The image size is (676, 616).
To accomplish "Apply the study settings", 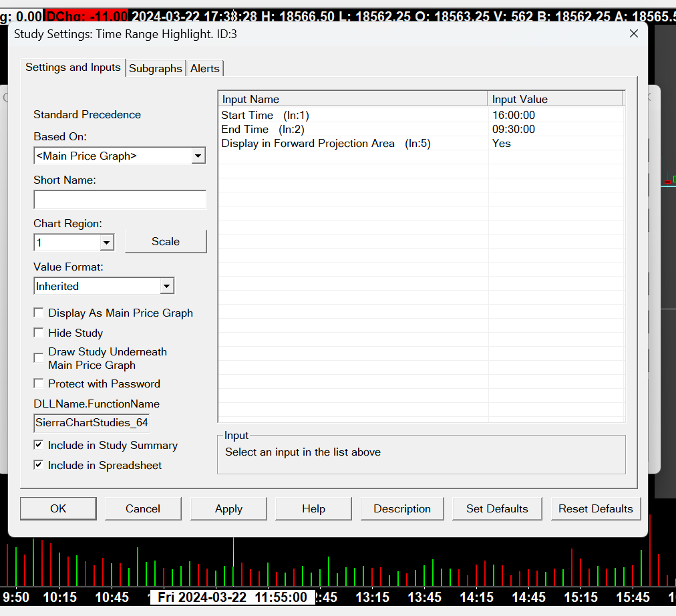I will click(x=228, y=508).
